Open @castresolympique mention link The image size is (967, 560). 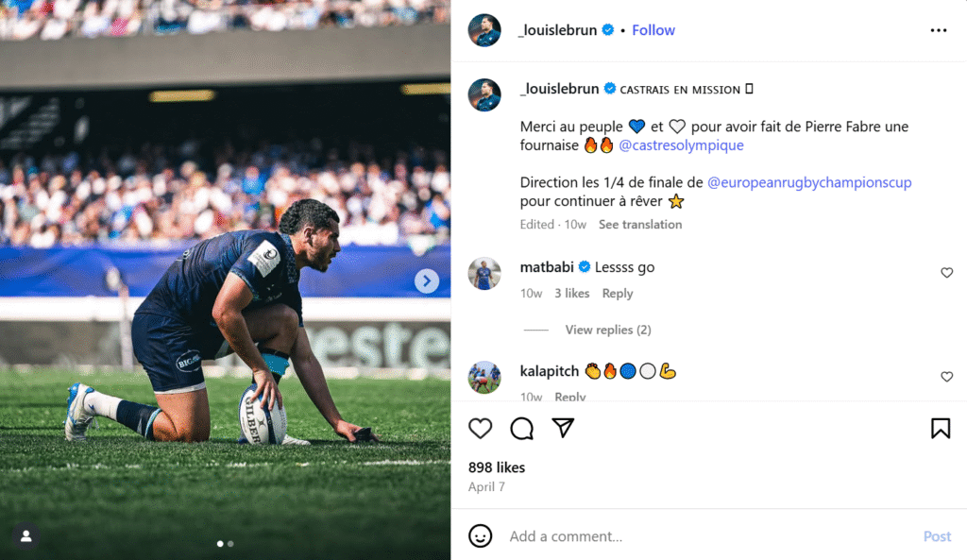click(681, 145)
